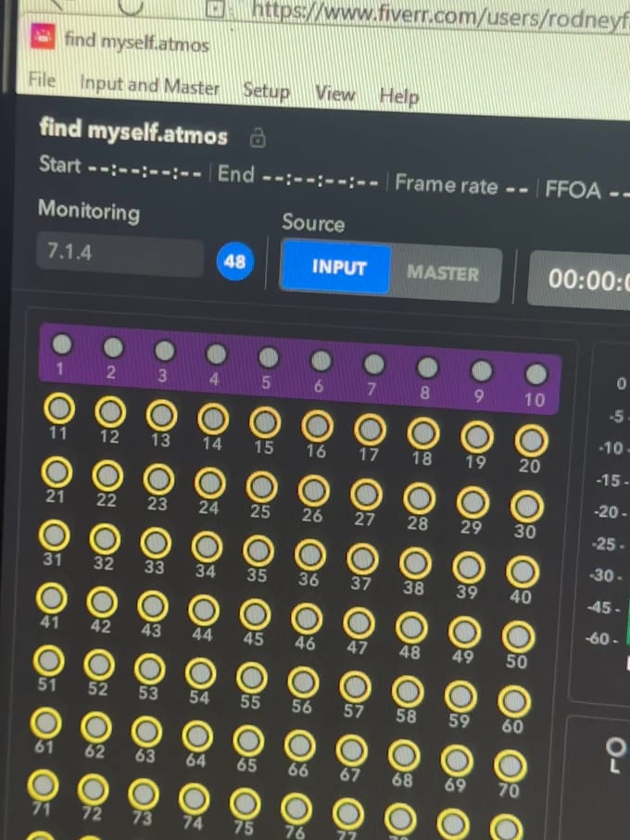Select bed input channel 1
The image size is (630, 840).
(61, 344)
